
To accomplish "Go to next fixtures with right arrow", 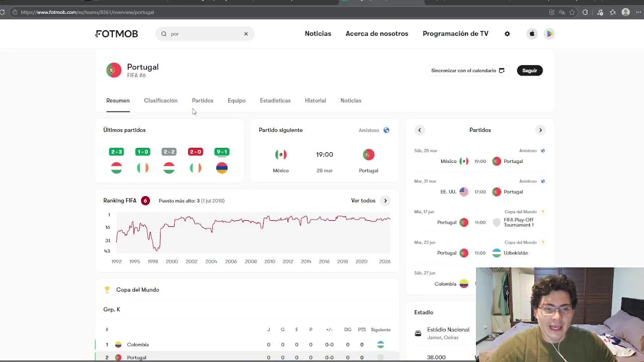I will click(540, 130).
